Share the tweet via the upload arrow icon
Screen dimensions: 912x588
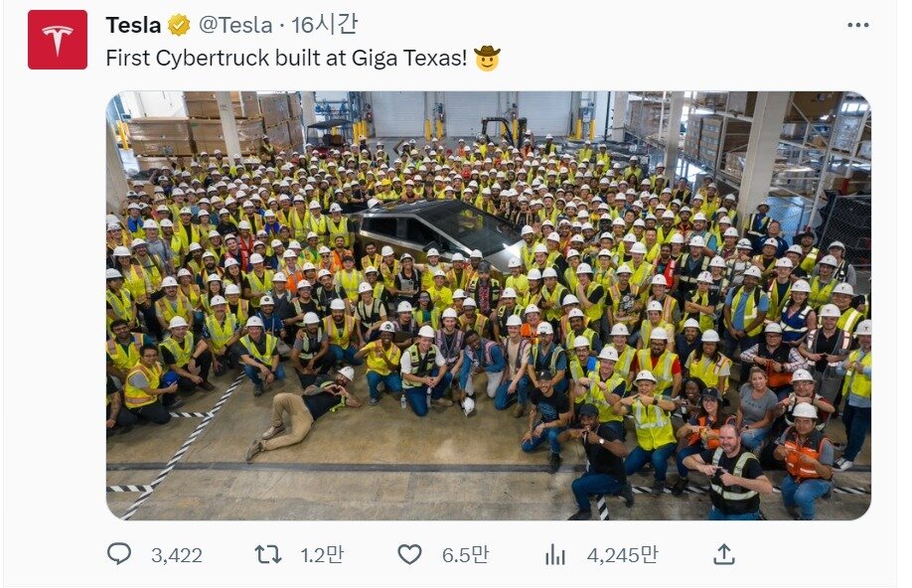[724, 554]
